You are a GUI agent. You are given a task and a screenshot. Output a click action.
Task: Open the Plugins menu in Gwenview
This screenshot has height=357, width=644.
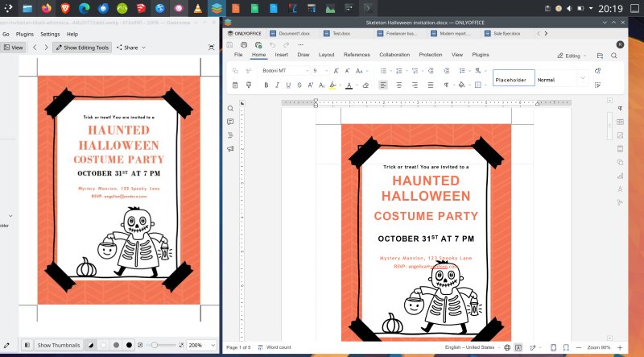click(25, 34)
